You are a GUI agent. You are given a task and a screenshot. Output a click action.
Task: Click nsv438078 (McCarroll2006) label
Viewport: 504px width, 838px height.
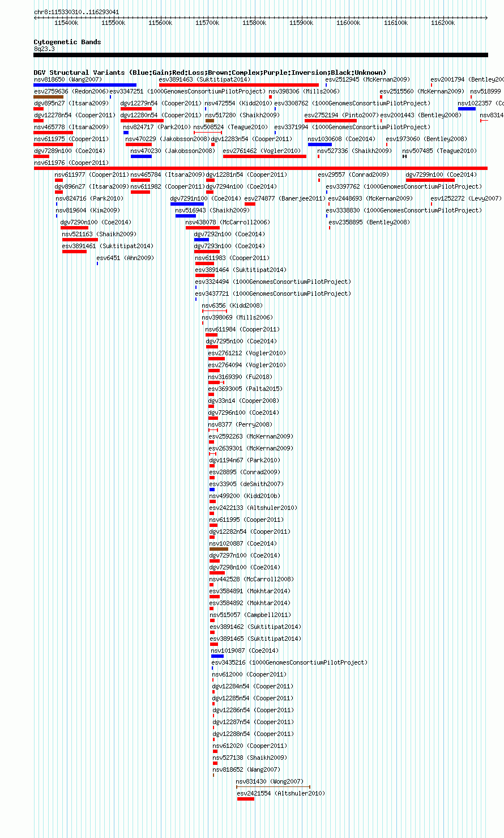click(228, 222)
